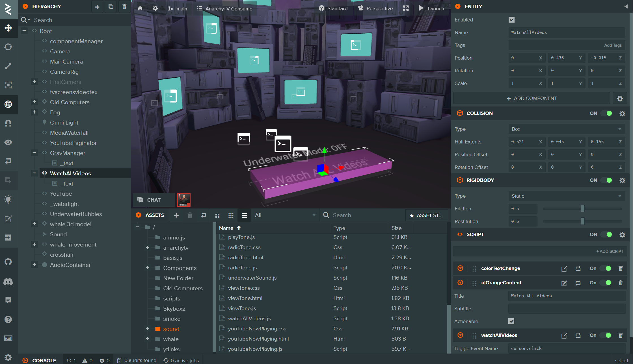Disable the colorTextChange script toggle
This screenshot has width=633, height=364.
pos(606,268)
